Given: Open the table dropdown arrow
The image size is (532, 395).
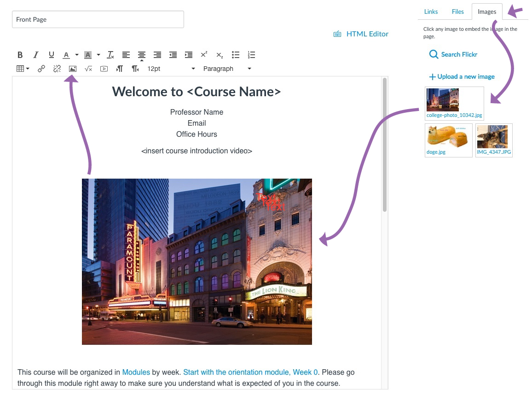Looking at the screenshot, I should (28, 69).
